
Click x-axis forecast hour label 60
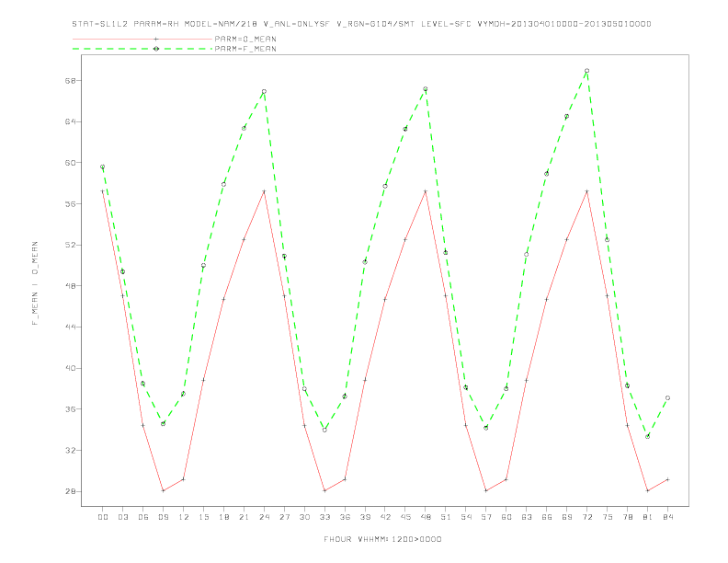click(x=506, y=517)
